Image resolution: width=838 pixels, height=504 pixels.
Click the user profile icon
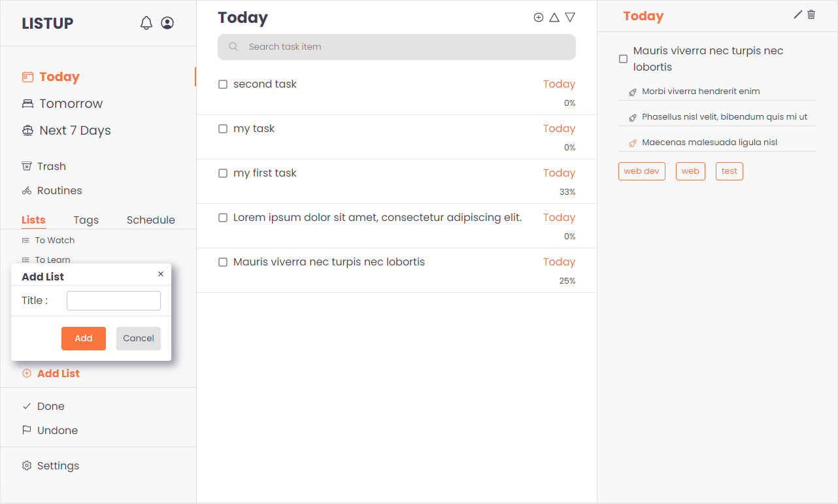pyautogui.click(x=167, y=22)
